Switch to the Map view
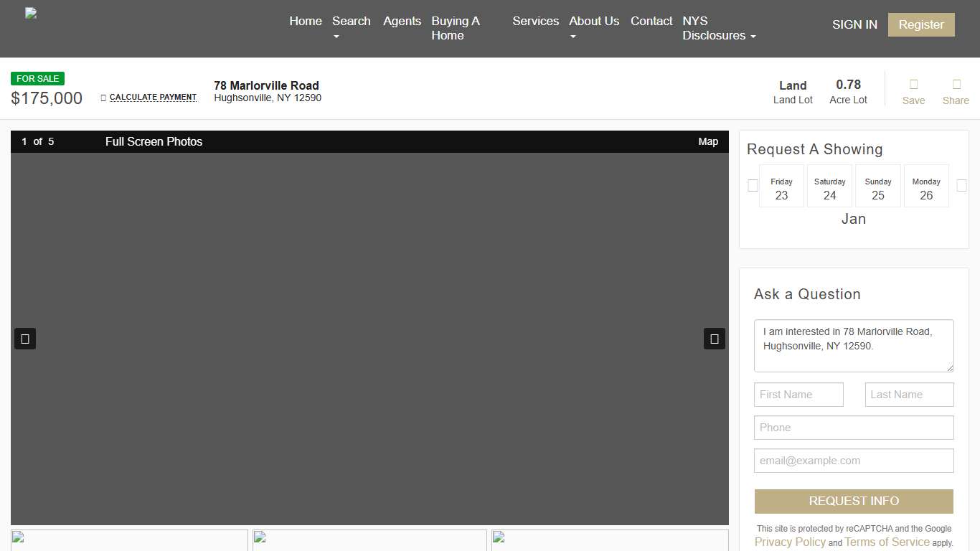 707,141
